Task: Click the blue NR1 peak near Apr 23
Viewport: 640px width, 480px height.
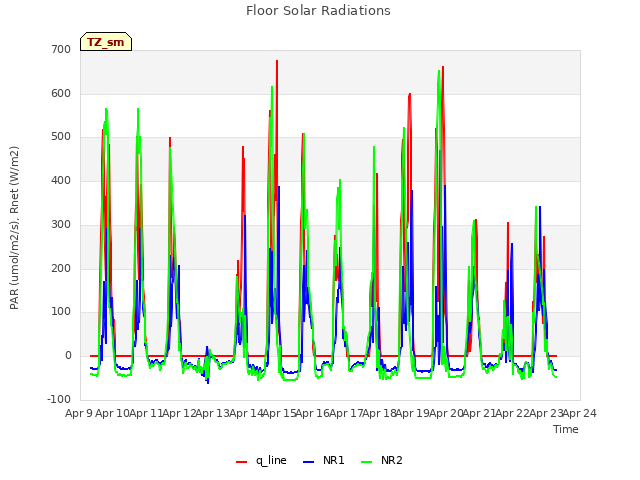Action: [x=540, y=207]
